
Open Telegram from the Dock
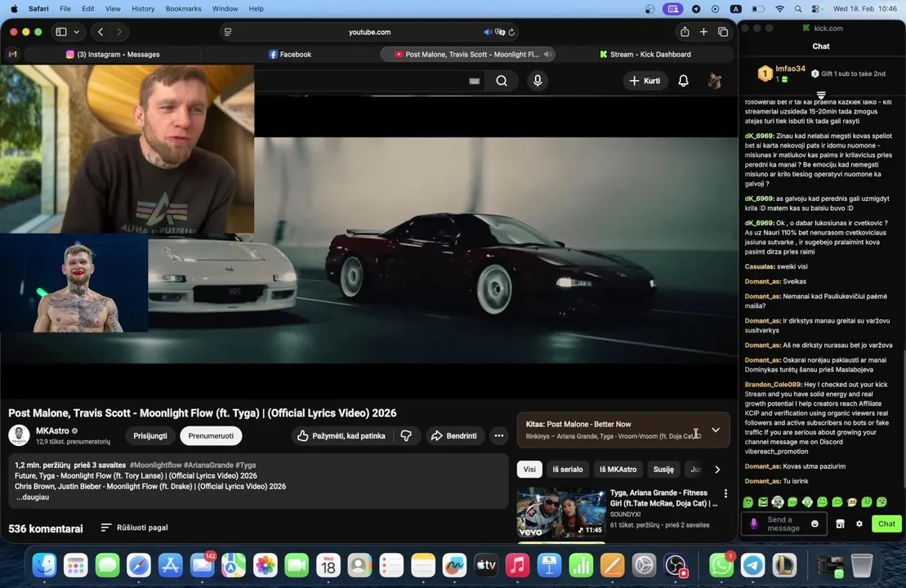pos(753,565)
